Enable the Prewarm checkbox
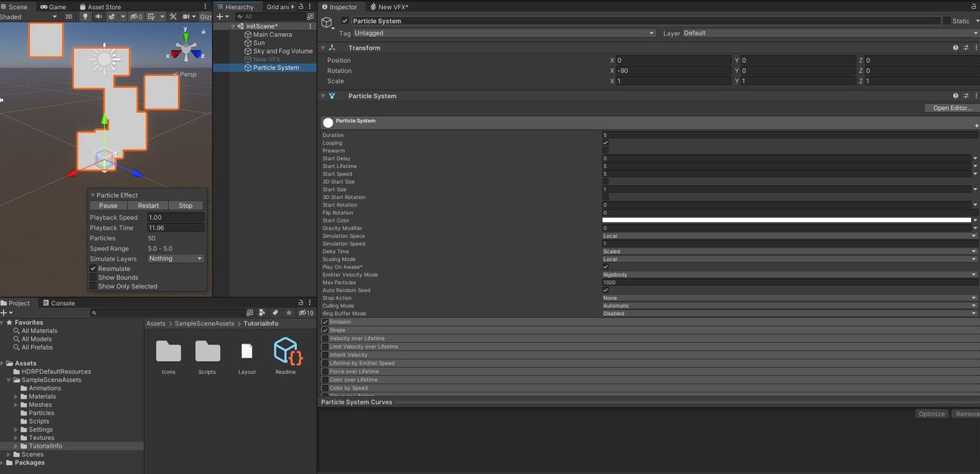Image resolution: width=980 pixels, height=474 pixels. pos(605,151)
